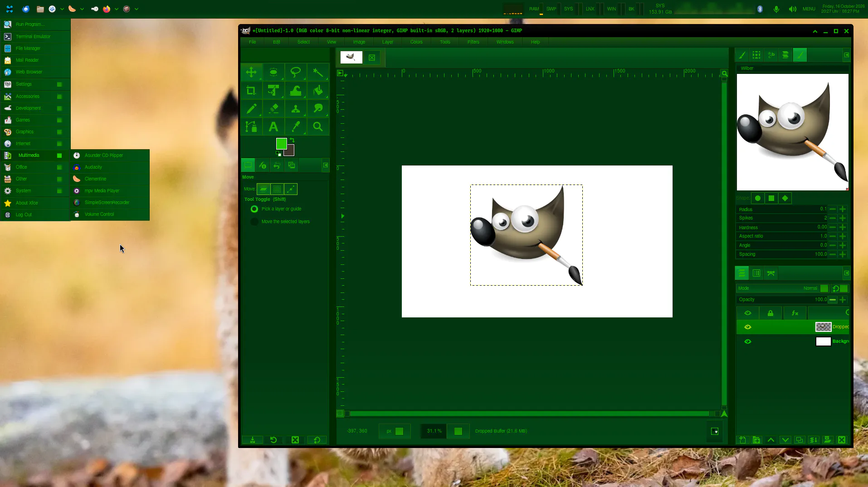Open the Filters menu
Image resolution: width=868 pixels, height=487 pixels.
point(473,42)
